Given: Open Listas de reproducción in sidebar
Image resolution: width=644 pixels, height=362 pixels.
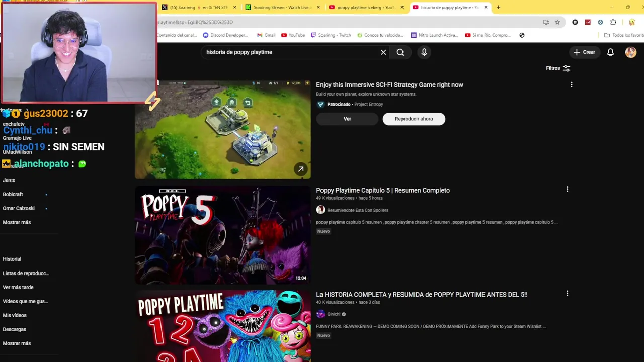Looking at the screenshot, I should pyautogui.click(x=26, y=274).
